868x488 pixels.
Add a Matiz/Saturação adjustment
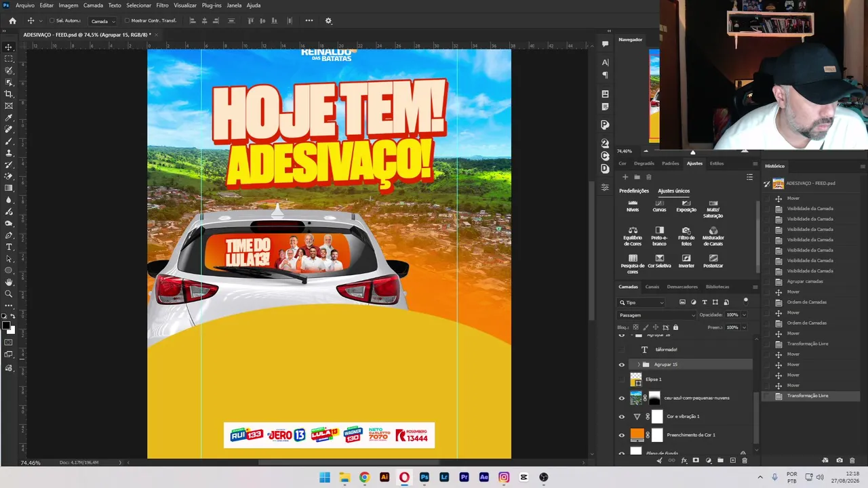pos(713,209)
